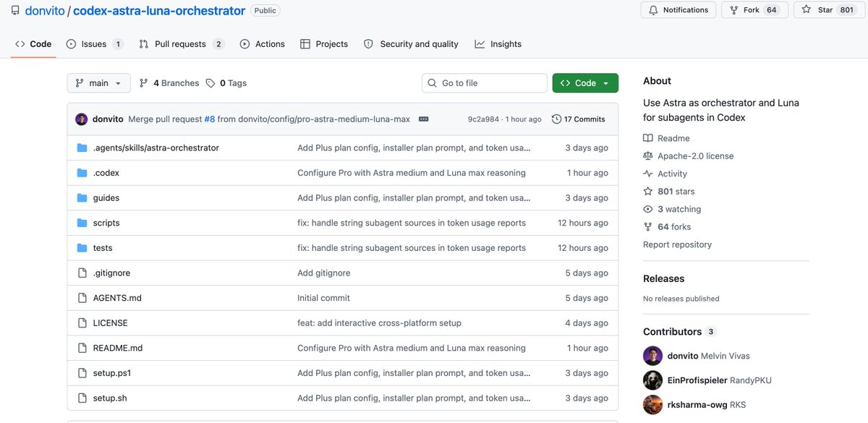Open the Fork button
This screenshot has width=868, height=423.
point(754,10)
